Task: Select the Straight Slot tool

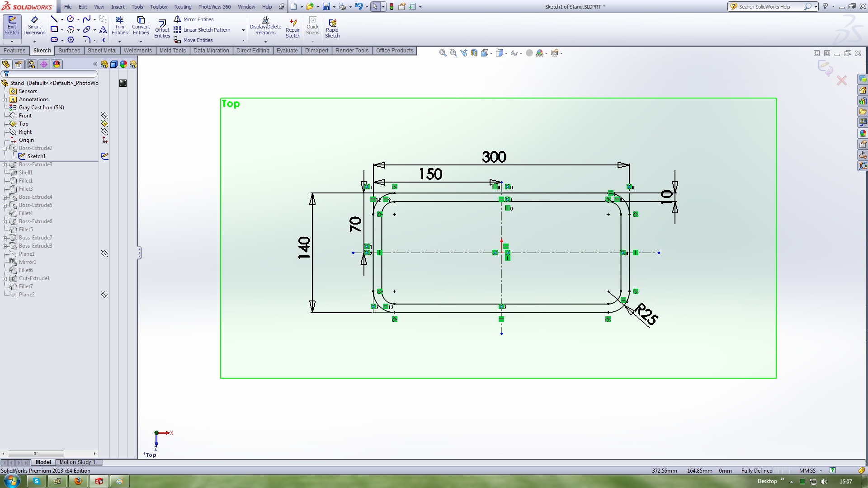Action: coord(54,40)
